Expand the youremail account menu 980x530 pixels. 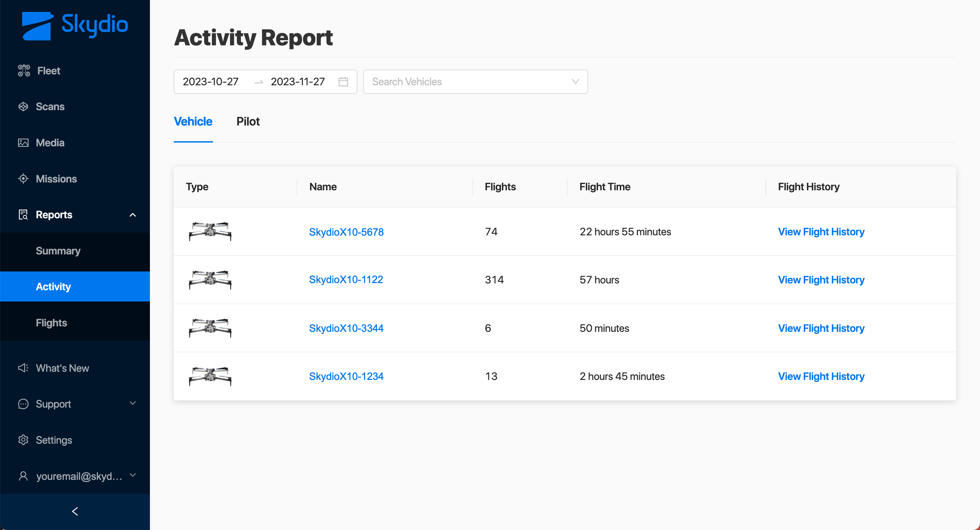tap(133, 475)
